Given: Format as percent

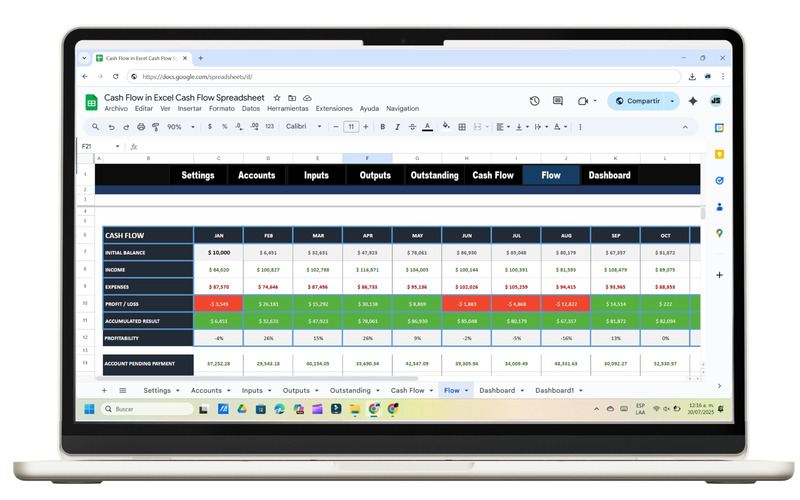Looking at the screenshot, I should coord(224,127).
